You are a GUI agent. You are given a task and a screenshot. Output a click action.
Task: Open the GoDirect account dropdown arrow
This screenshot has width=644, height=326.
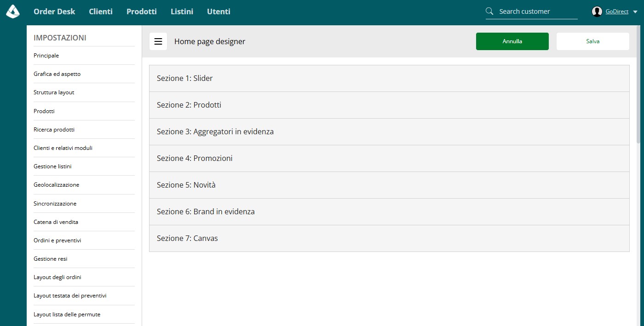[x=635, y=12]
